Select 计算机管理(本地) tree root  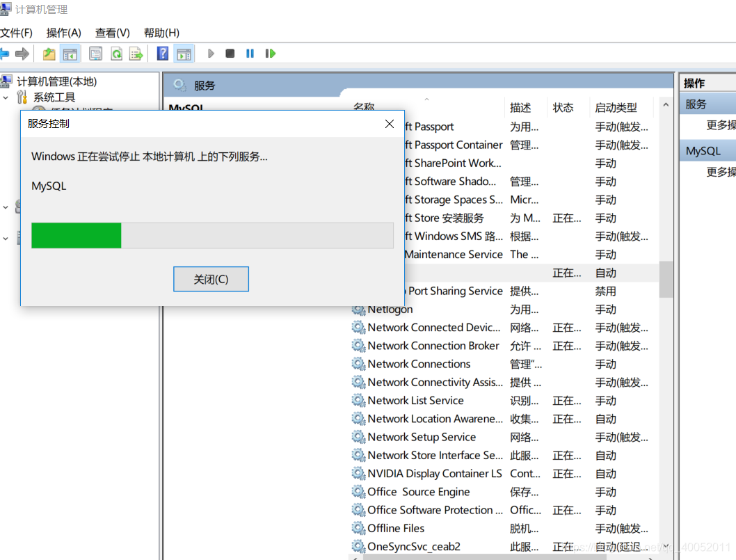point(57,81)
